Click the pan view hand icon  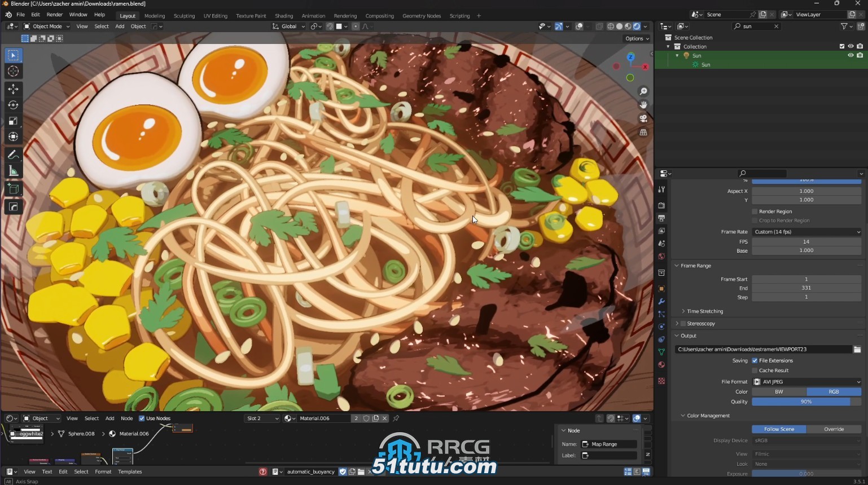[643, 105]
